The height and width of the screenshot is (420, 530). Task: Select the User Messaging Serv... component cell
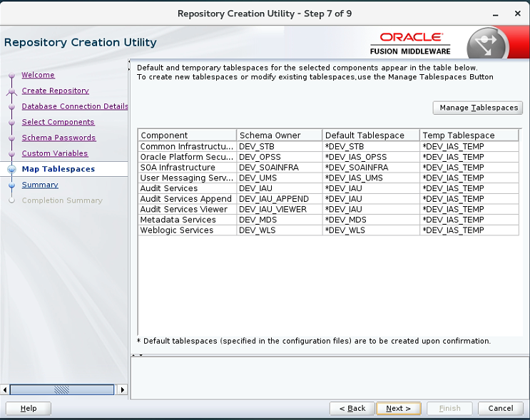pos(188,178)
